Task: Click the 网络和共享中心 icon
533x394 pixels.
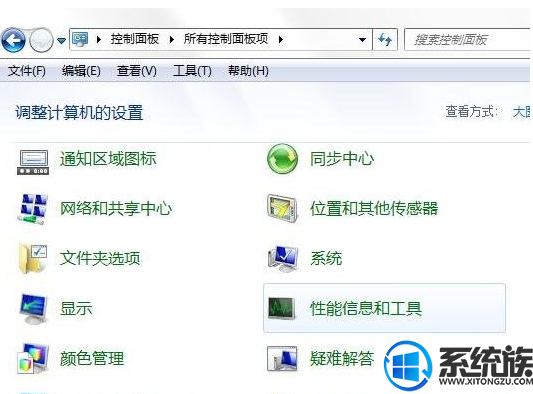Action: coord(32,209)
